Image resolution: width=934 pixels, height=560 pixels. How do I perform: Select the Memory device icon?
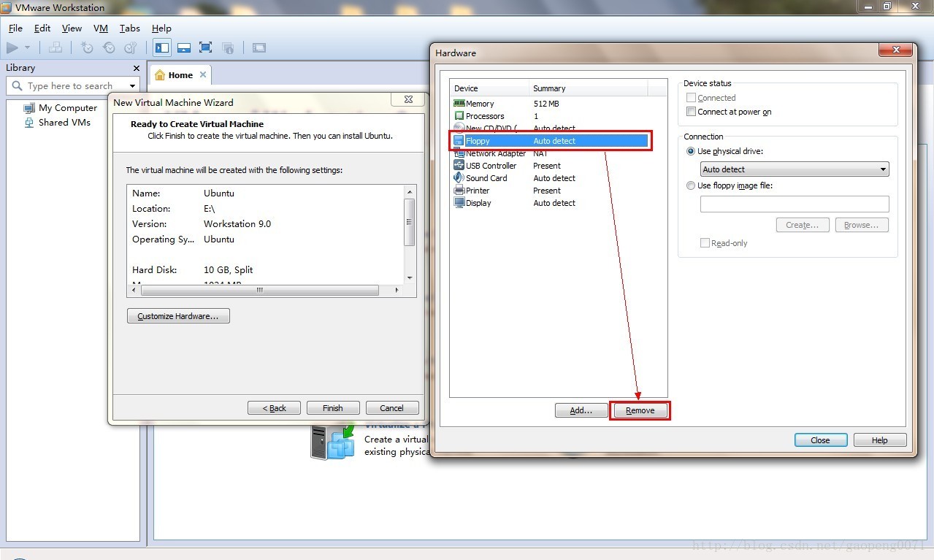[459, 104]
